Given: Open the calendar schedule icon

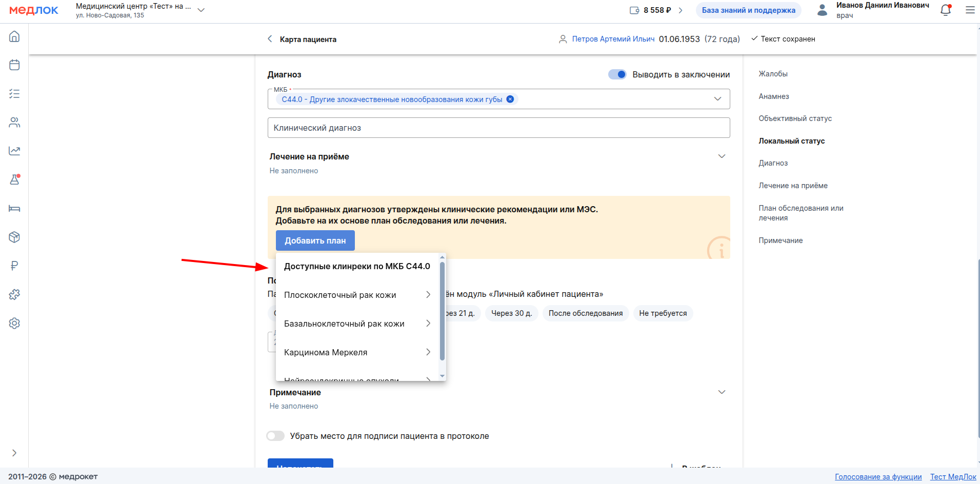Looking at the screenshot, I should click(14, 65).
